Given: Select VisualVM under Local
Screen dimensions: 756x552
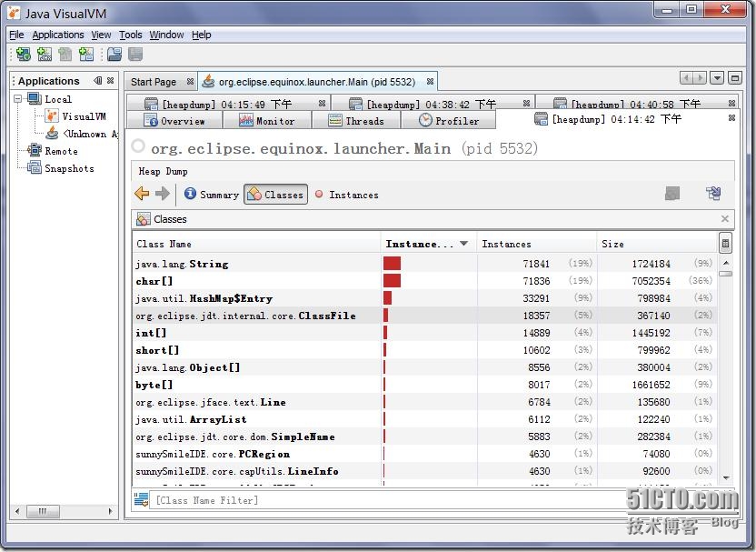Looking at the screenshot, I should (x=84, y=116).
